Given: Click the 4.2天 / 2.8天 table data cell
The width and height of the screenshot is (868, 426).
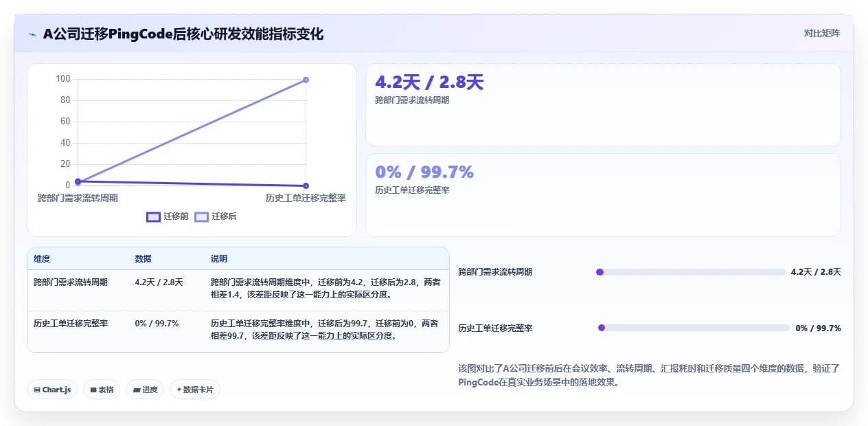Looking at the screenshot, I should coord(159,282).
